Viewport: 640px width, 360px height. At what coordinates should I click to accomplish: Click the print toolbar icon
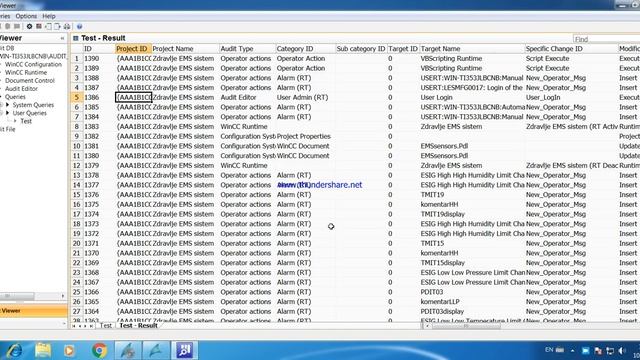pos(67,27)
